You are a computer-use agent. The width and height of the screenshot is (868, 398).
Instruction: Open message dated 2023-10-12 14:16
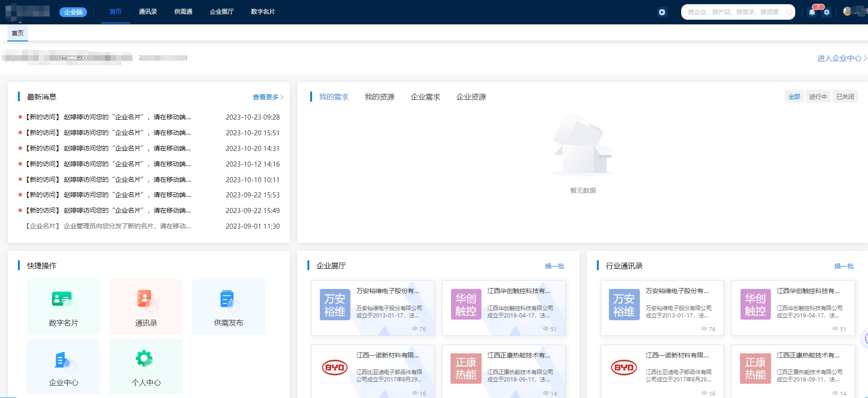point(149,164)
